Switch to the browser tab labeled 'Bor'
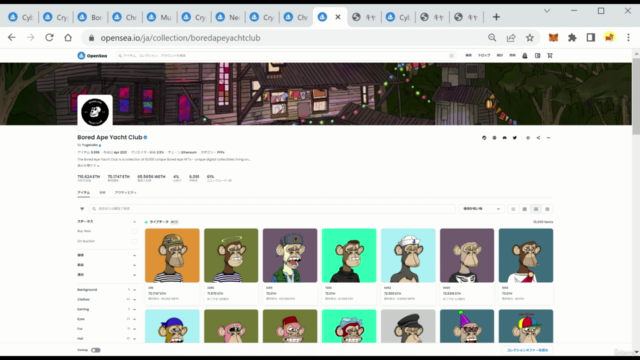The height and width of the screenshot is (360, 640). [90, 17]
